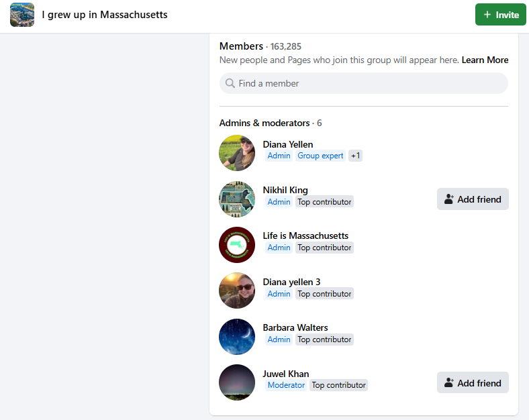529x420 pixels.
Task: Open Life is Massachusetts page avatar
Action: pos(237,245)
